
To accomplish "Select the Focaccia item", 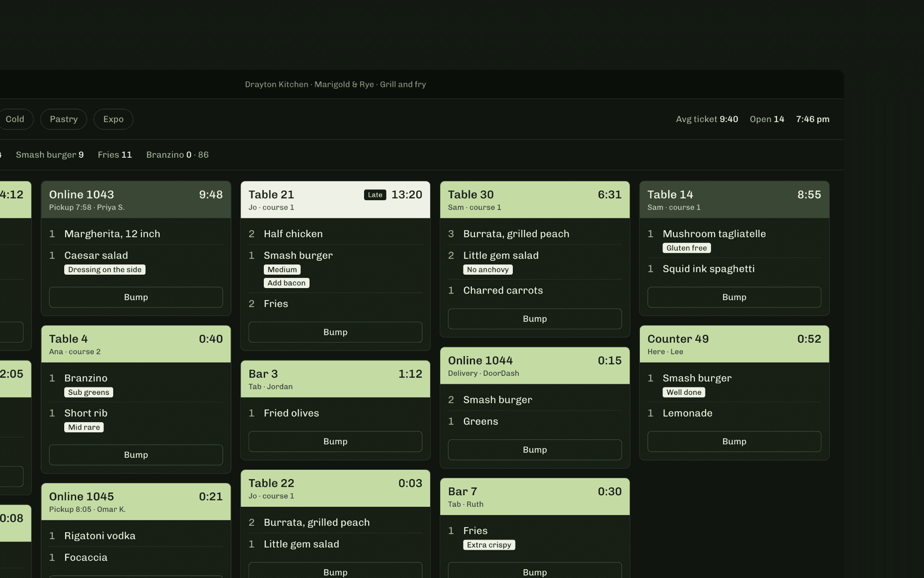I will pyautogui.click(x=136, y=558).
